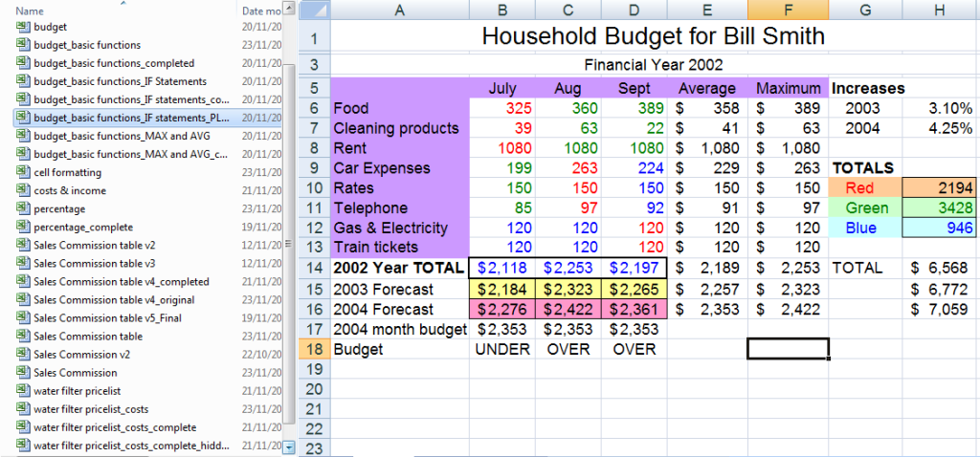Click the 'Maximum' column heading cell

click(788, 88)
